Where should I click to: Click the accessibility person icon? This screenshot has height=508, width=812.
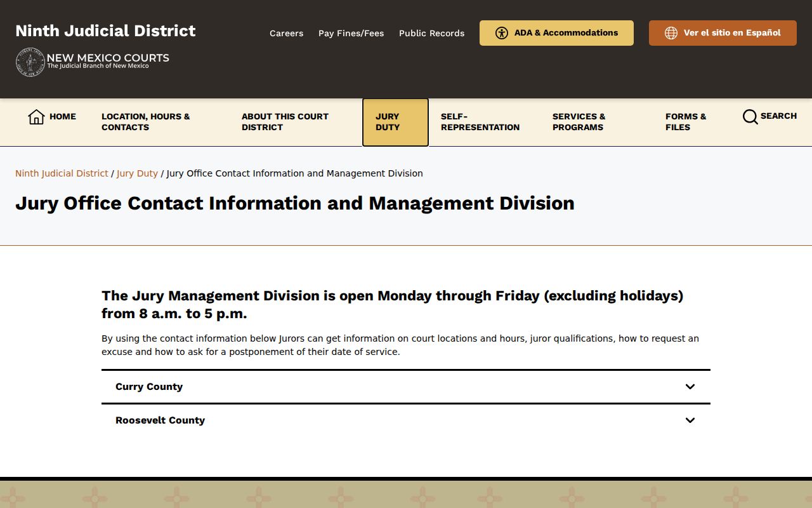[x=502, y=33]
